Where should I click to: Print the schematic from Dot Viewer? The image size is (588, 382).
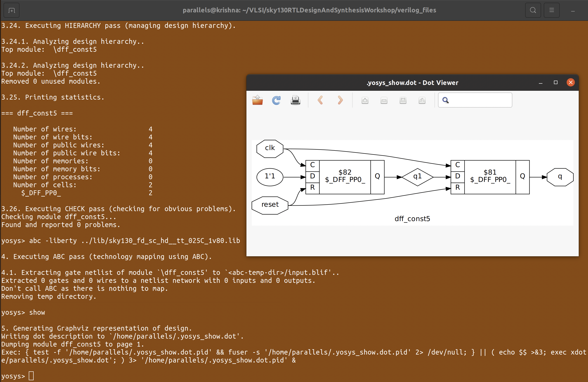(296, 100)
